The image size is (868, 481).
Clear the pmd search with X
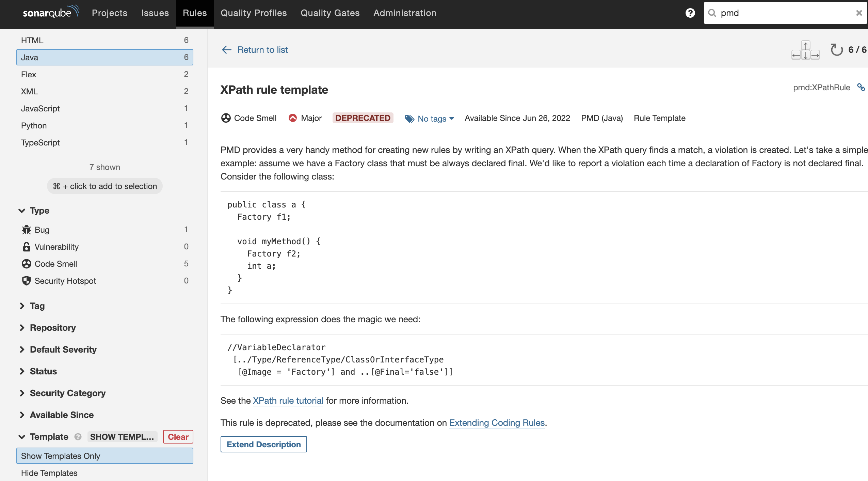[x=859, y=13]
